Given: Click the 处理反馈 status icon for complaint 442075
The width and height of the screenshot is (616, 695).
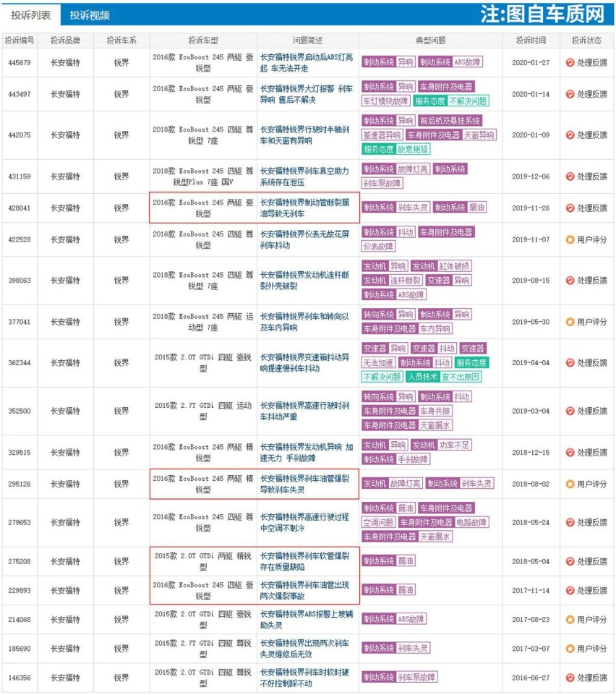Looking at the screenshot, I should click(570, 135).
